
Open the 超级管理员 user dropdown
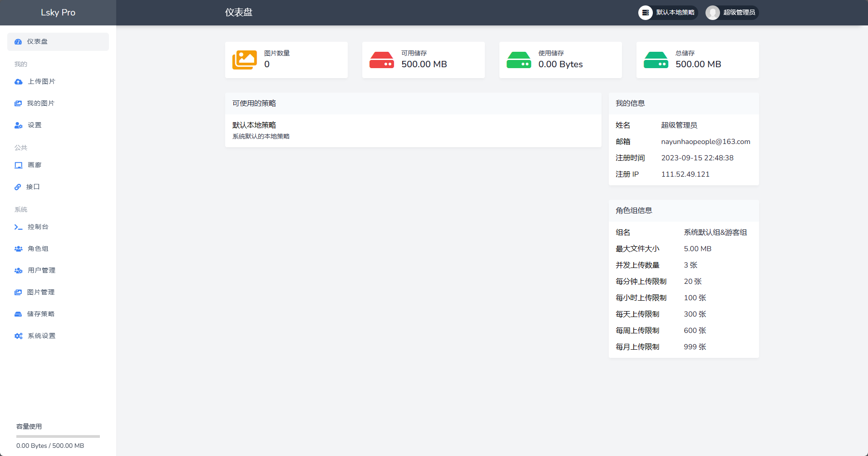pyautogui.click(x=732, y=13)
